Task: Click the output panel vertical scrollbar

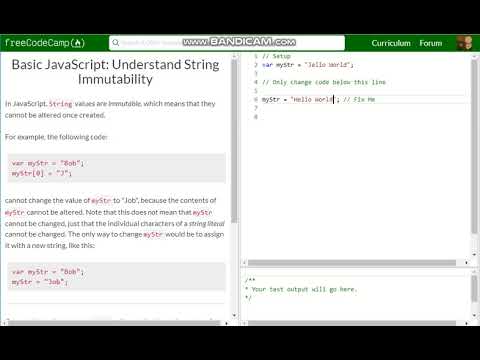Action: click(x=474, y=289)
